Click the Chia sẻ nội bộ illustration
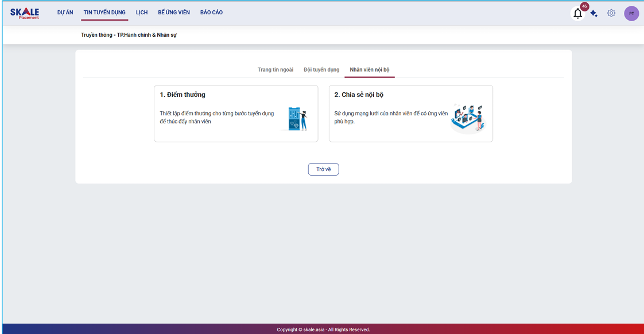 pyautogui.click(x=467, y=118)
